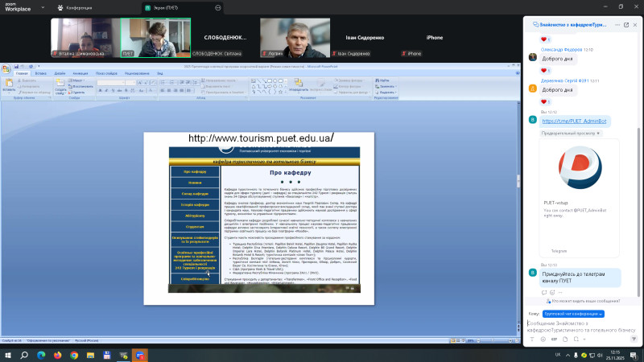644x362 pixels.
Task: Collapse the link preview expander
Action: [x=597, y=133]
